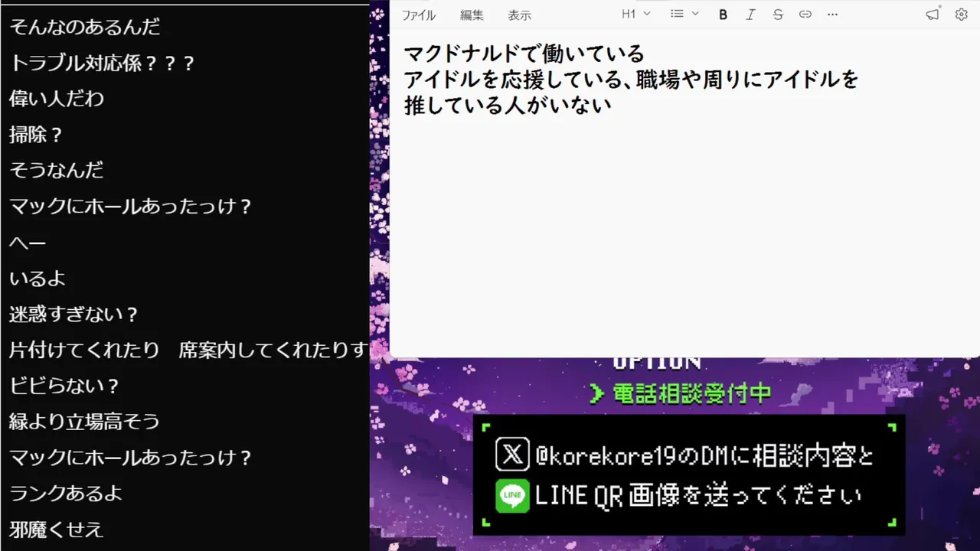Click the @korekore19のDMに相談内容と text
Image resolution: width=980 pixels, height=551 pixels.
[704, 456]
